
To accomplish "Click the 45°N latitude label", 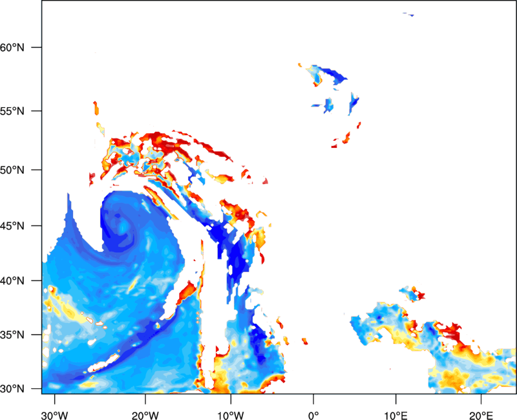I will coord(12,226).
